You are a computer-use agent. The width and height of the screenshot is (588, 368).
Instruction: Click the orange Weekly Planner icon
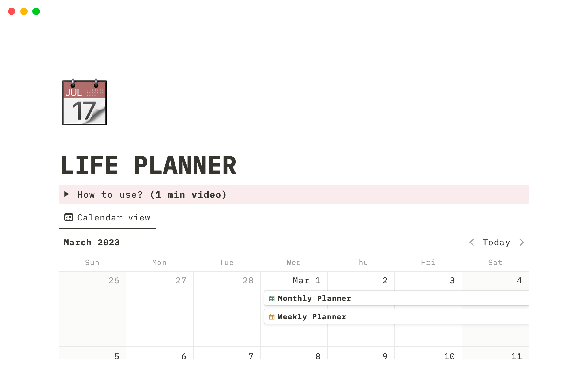(272, 317)
